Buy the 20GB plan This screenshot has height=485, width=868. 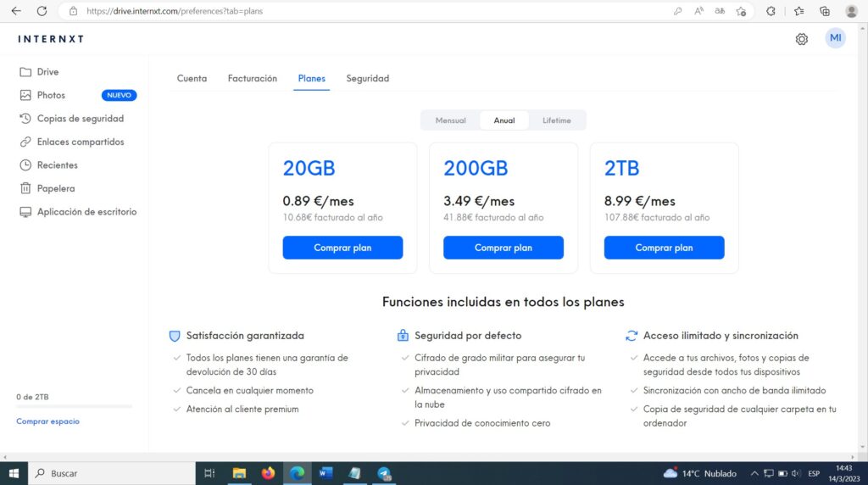[342, 248]
